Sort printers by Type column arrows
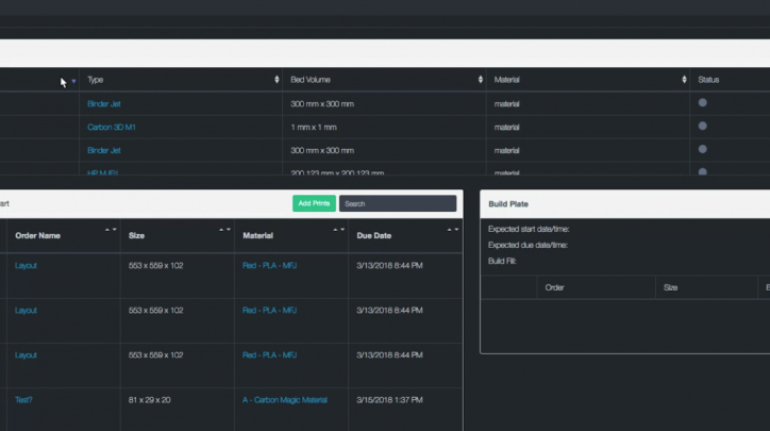The image size is (770, 431). pyautogui.click(x=276, y=80)
